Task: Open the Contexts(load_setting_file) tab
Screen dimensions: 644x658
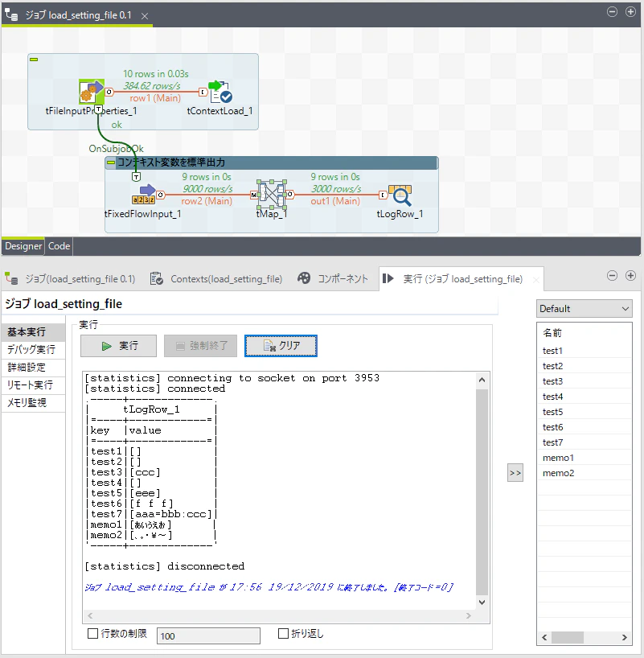Action: point(216,279)
